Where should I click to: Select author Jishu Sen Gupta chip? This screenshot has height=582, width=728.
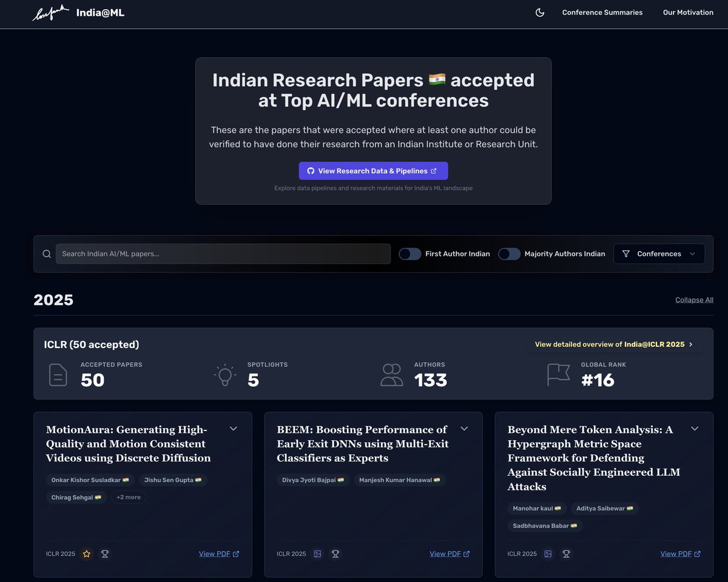click(x=174, y=480)
